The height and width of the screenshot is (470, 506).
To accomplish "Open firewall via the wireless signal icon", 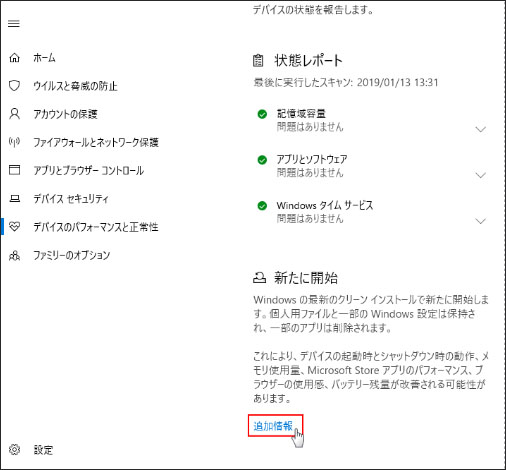I will pos(14,142).
